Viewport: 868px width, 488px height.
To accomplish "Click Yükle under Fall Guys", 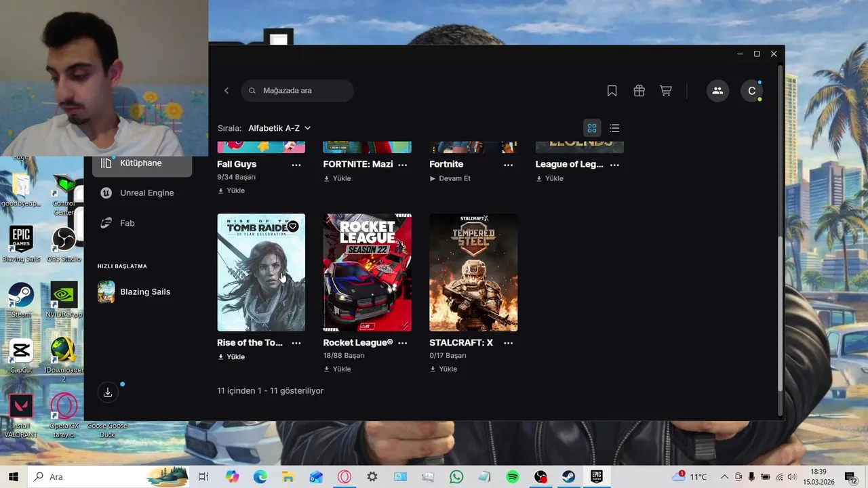I will pos(231,191).
